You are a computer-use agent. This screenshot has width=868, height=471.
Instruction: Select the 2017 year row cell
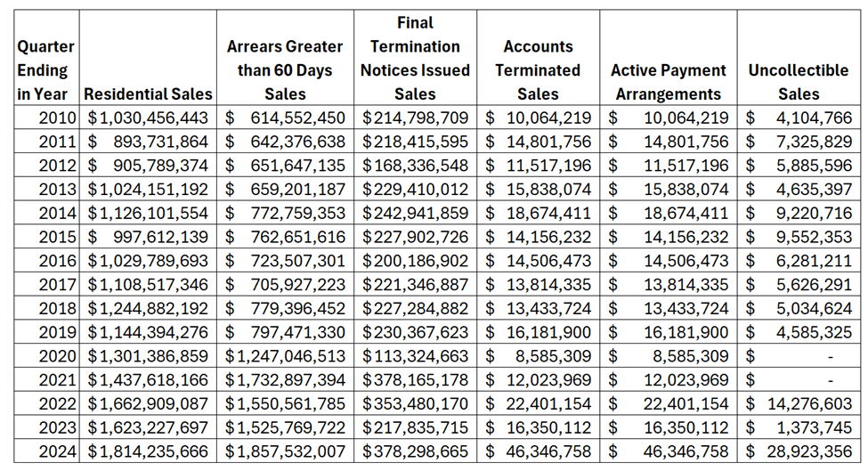click(x=58, y=284)
